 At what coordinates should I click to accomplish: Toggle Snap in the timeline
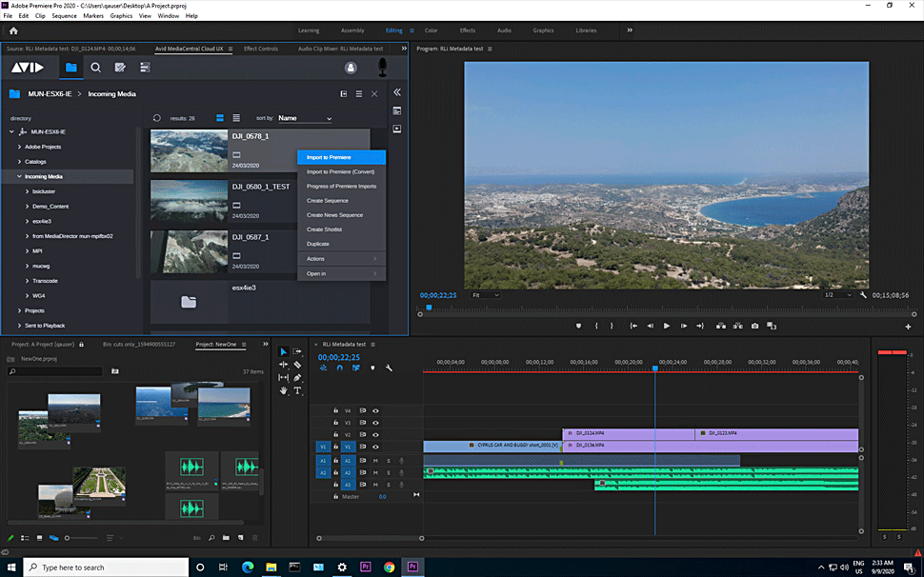[x=339, y=368]
